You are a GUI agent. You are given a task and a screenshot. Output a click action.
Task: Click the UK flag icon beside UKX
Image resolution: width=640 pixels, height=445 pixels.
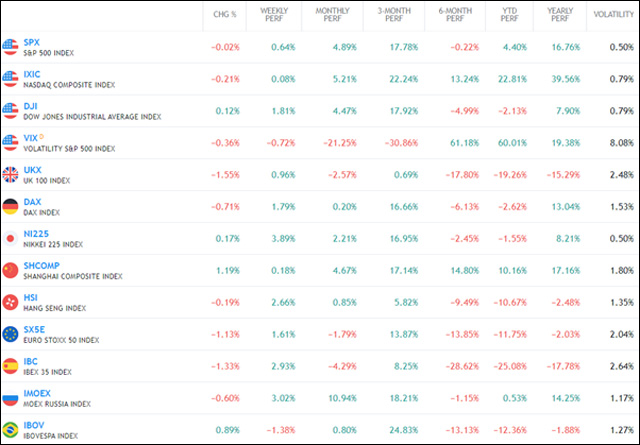pos(12,175)
